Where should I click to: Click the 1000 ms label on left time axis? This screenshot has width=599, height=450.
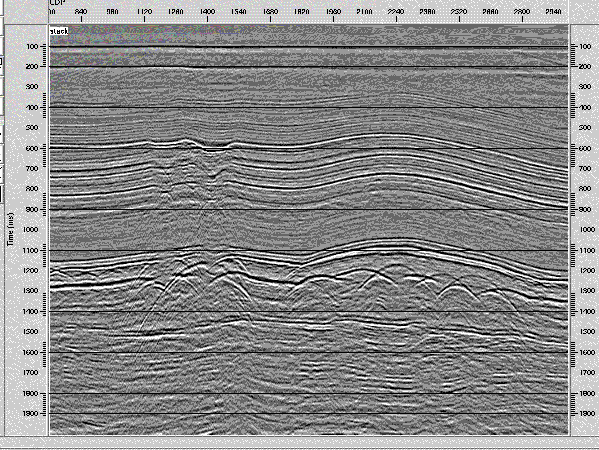pyautogui.click(x=31, y=230)
